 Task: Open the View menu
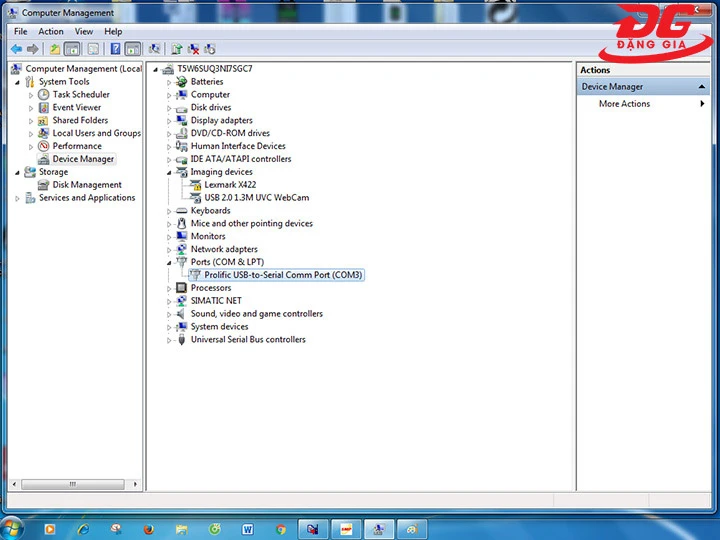click(83, 31)
